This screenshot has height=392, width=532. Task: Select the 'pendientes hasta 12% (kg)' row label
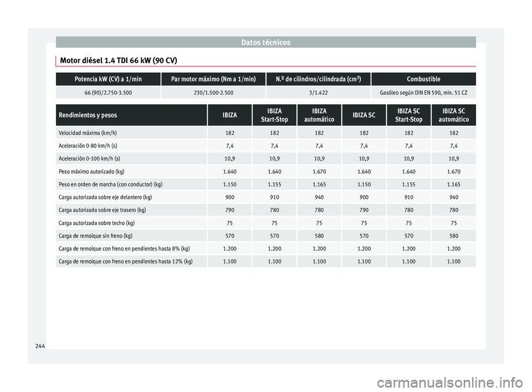click(x=126, y=261)
